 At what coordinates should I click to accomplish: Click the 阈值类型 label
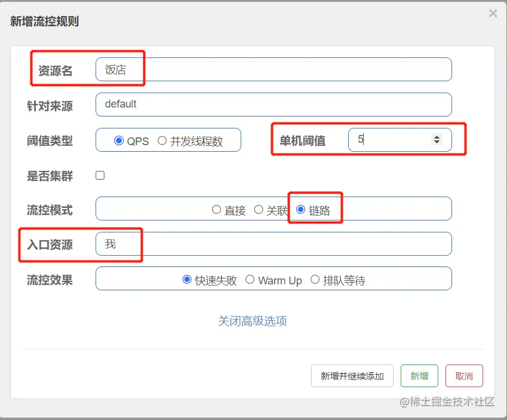click(x=50, y=141)
